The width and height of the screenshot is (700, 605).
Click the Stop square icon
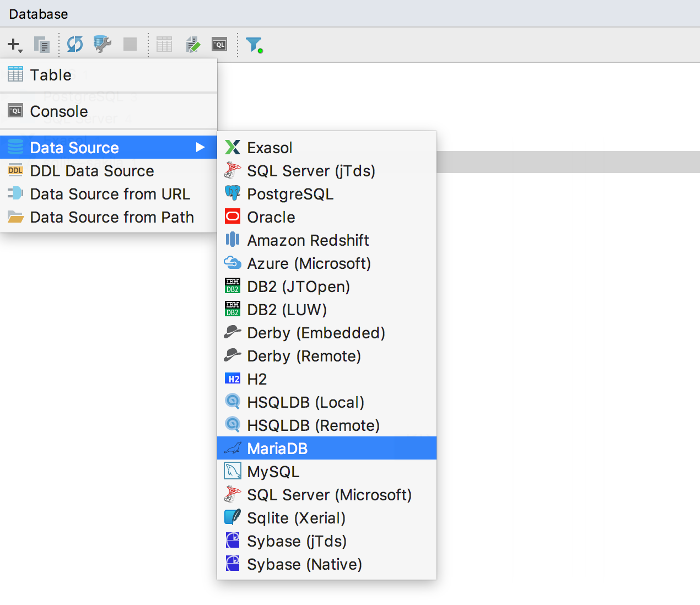click(130, 44)
